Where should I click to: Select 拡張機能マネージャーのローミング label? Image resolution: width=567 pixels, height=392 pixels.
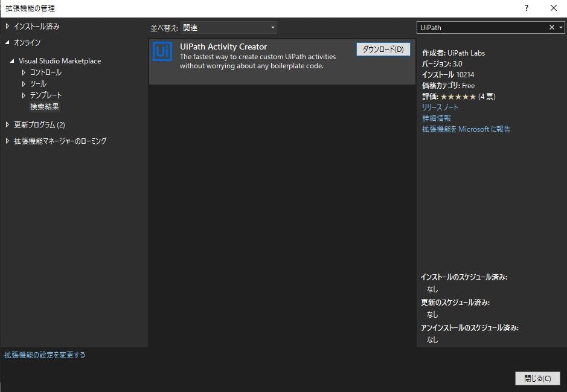click(x=60, y=141)
